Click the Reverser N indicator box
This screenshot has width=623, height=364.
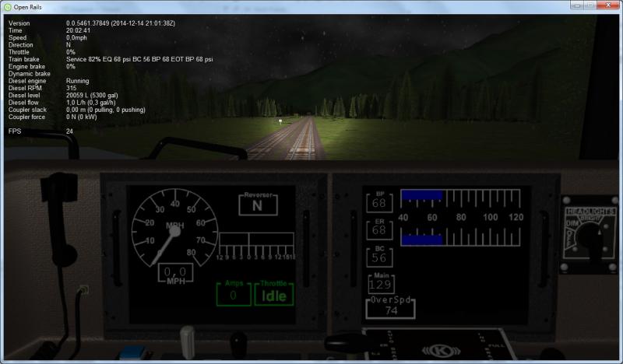coord(258,204)
